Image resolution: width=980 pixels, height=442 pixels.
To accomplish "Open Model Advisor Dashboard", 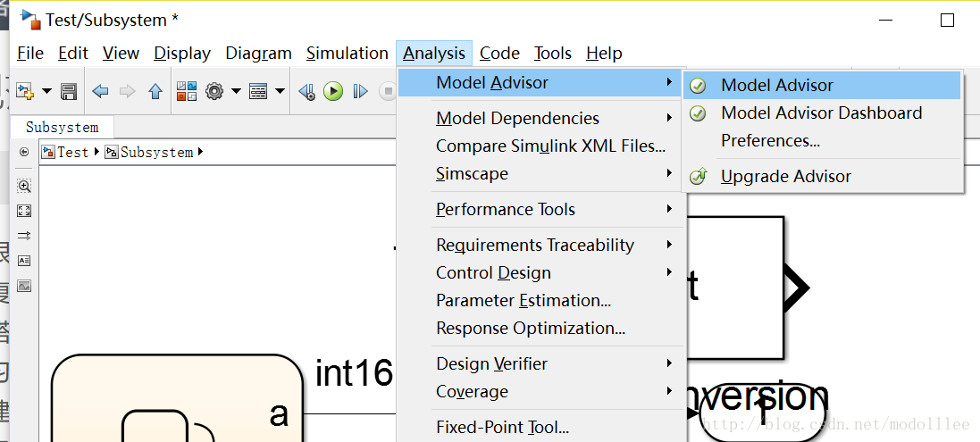I will (x=822, y=113).
